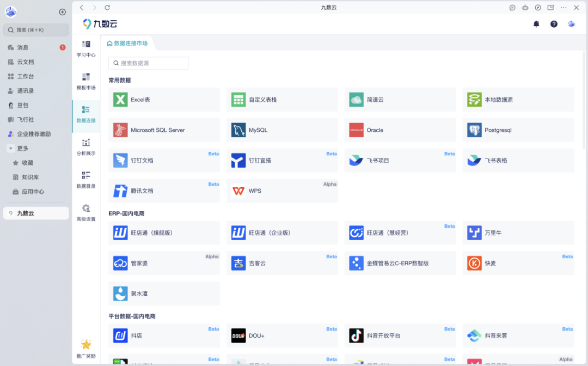Click the 搜索数据源 search field

click(149, 63)
